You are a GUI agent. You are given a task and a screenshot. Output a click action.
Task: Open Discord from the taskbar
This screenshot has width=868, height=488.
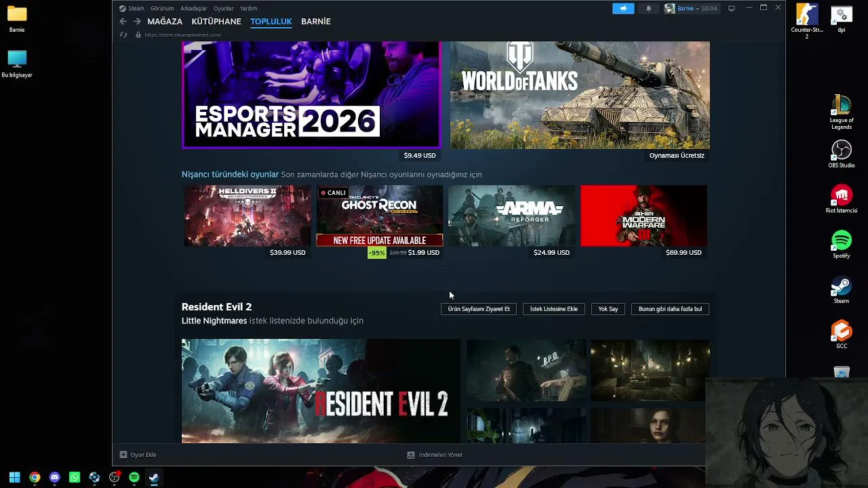[x=55, y=477]
